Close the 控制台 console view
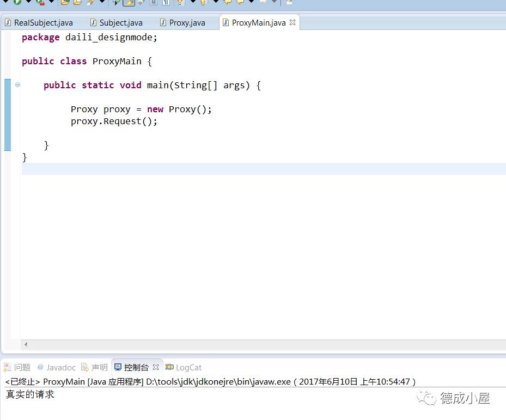Image resolution: width=506 pixels, height=420 pixels. tap(156, 367)
